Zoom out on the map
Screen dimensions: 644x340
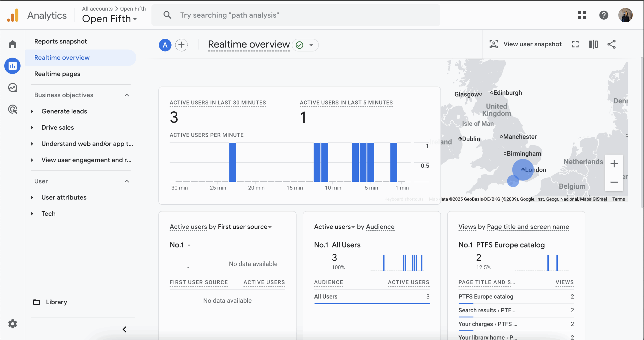pos(614,182)
